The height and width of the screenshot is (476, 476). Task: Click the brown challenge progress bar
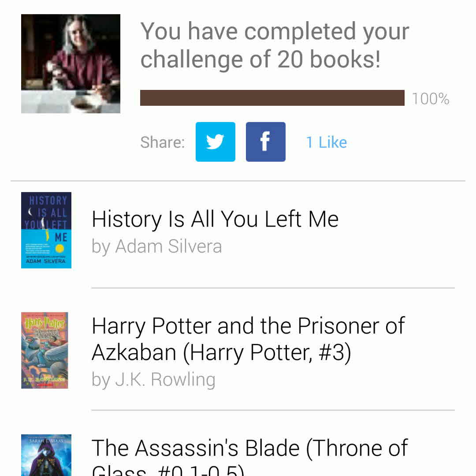[x=272, y=98]
